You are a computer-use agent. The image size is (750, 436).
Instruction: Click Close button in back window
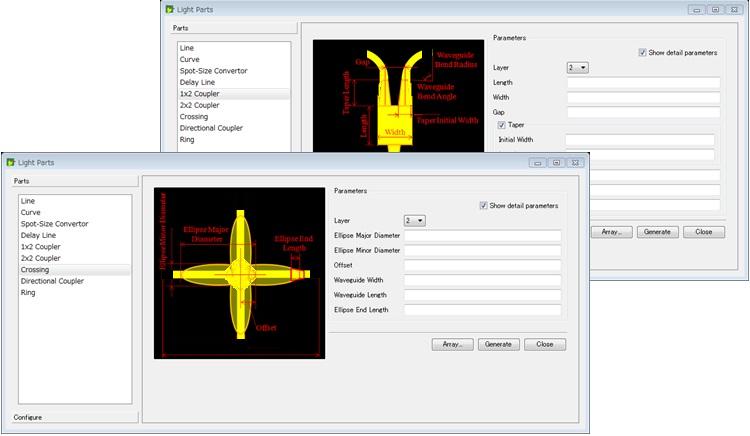point(704,232)
